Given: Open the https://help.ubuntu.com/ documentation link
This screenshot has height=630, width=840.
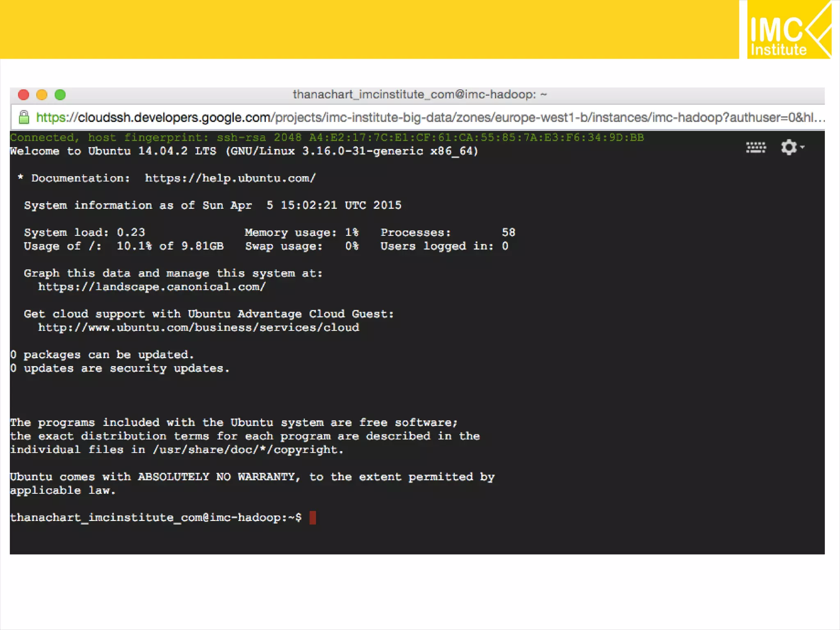Looking at the screenshot, I should [230, 178].
